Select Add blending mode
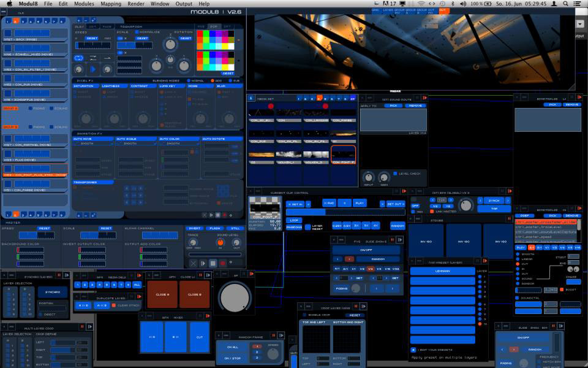 tap(213, 81)
